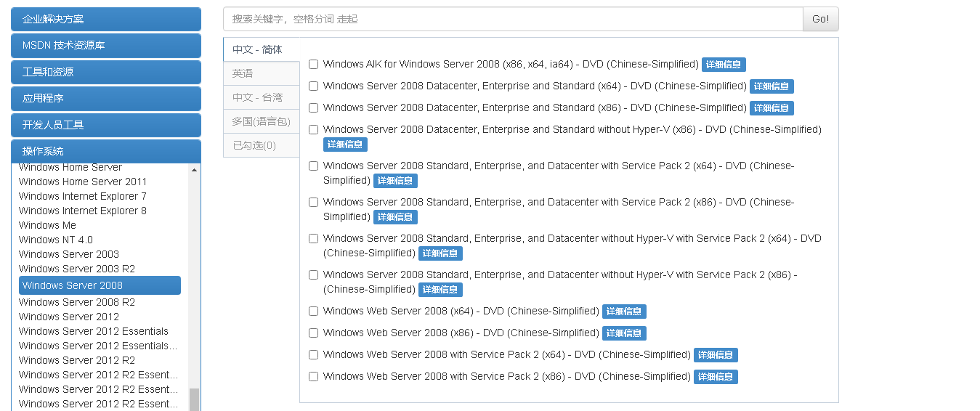Select Web Server 2008 Service Pack 2 (x64) checkbox
Image resolution: width=980 pixels, height=411 pixels.
[314, 355]
